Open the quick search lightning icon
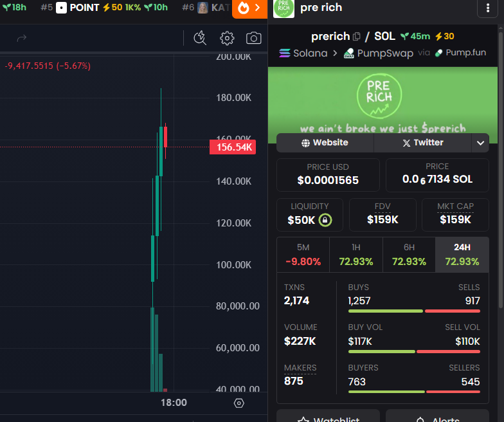The height and width of the screenshot is (422, 504). click(200, 38)
